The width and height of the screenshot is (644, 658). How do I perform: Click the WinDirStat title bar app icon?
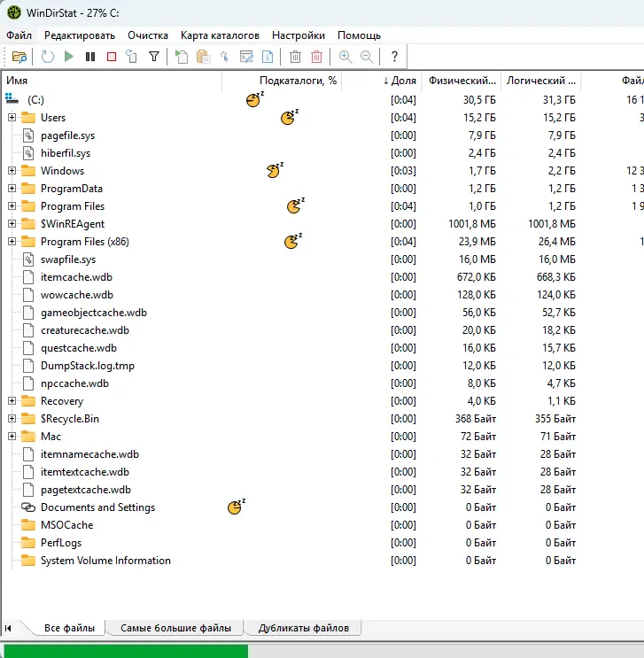tap(14, 12)
